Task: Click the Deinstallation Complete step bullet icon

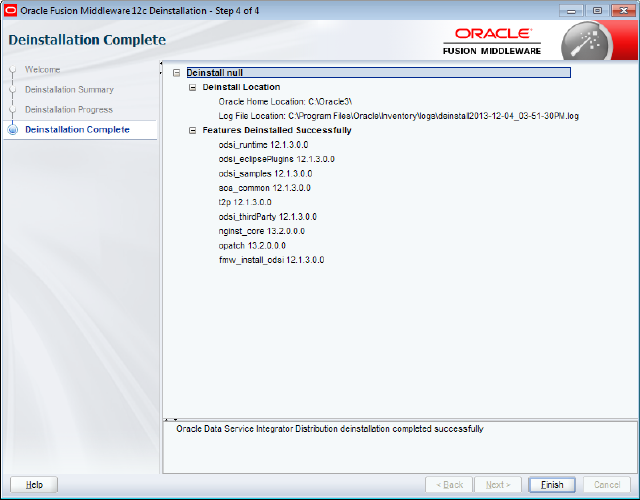Action: point(13,130)
